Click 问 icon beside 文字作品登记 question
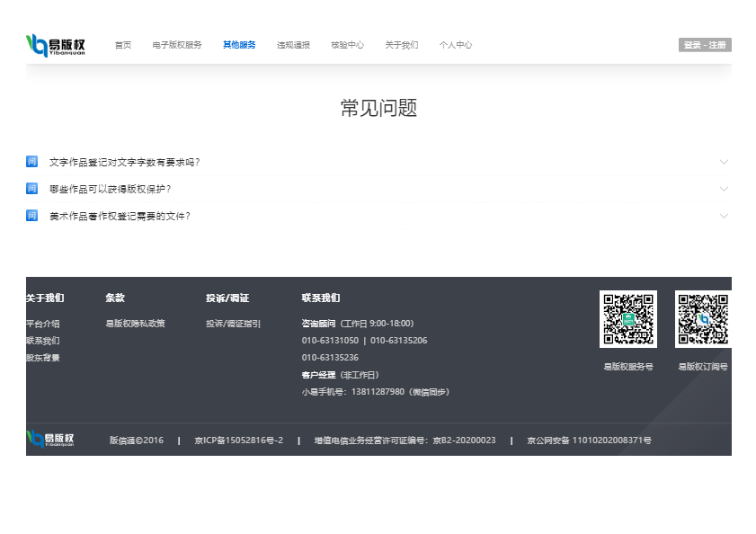The width and height of the screenshot is (756, 534). pos(31,162)
